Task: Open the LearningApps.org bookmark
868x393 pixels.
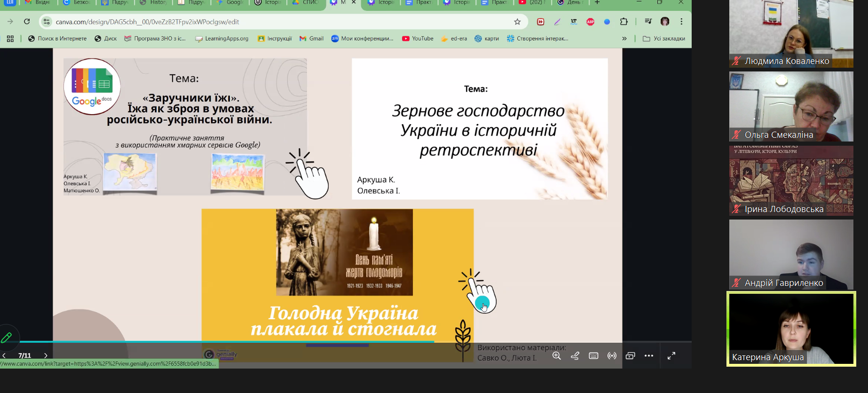Action: pyautogui.click(x=222, y=39)
